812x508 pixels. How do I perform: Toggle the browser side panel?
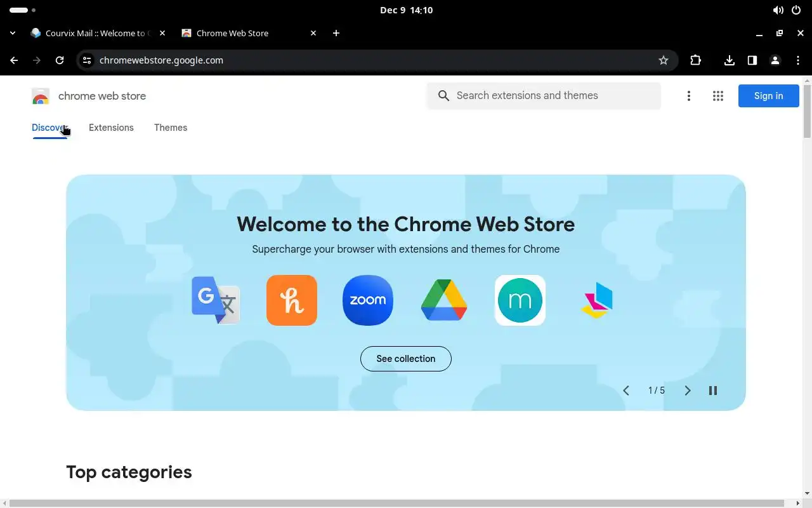[x=752, y=60]
